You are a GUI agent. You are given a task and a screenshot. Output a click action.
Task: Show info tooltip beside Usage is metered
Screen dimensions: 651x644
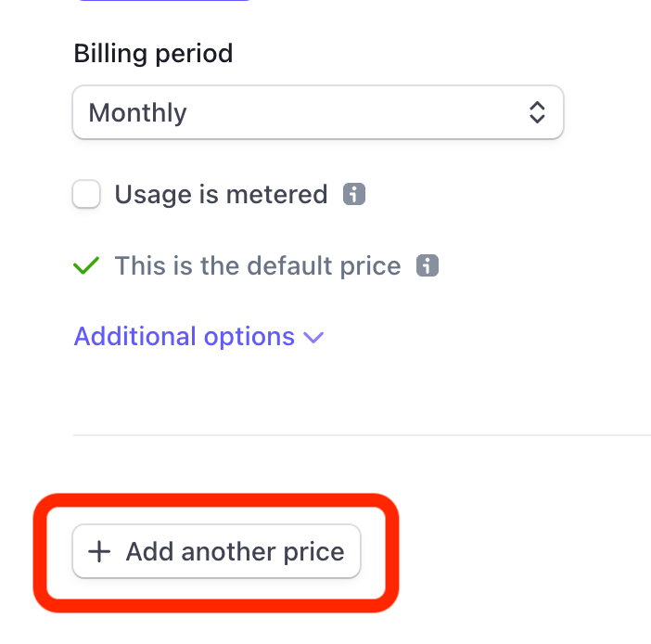tap(353, 194)
